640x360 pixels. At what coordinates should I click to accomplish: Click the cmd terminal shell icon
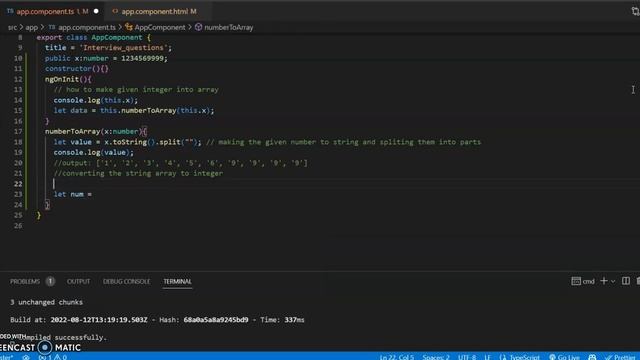(576, 281)
